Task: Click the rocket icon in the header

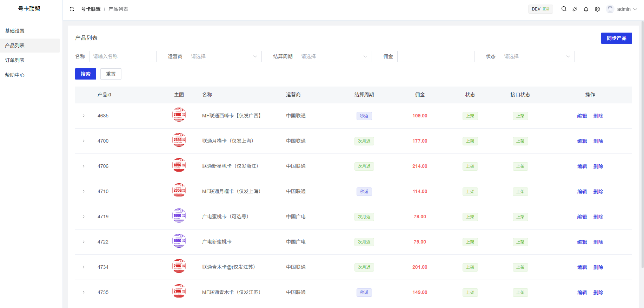Action: point(575,9)
